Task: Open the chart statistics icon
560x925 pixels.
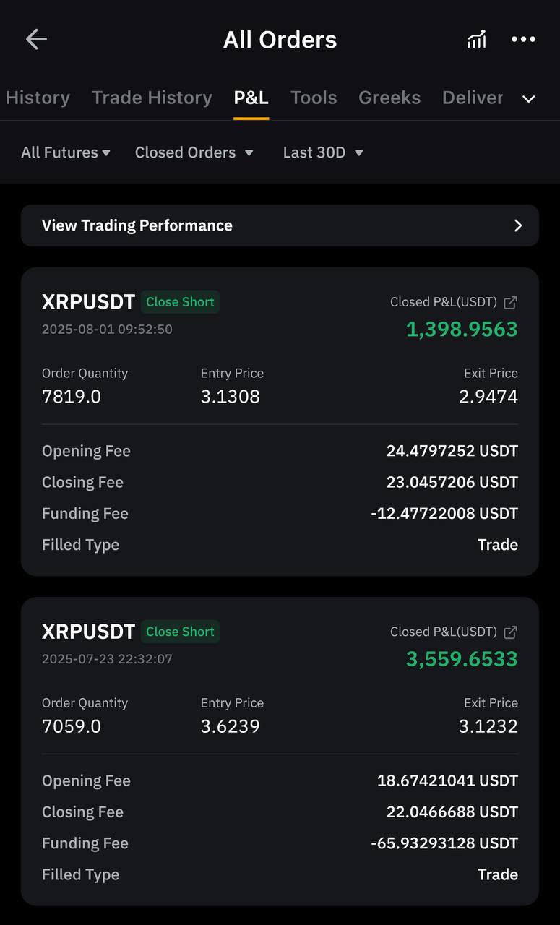Action: coord(476,39)
